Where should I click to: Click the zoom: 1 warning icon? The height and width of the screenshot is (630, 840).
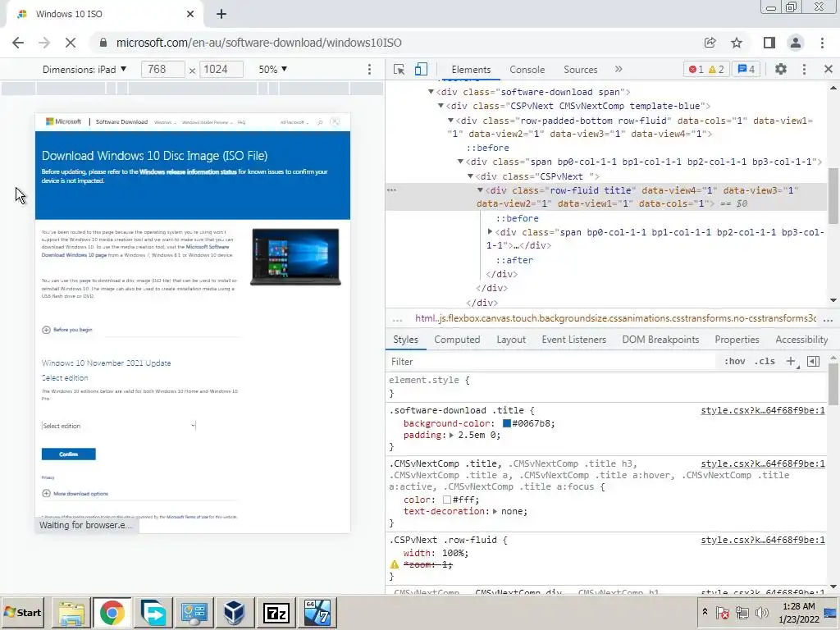tap(395, 564)
